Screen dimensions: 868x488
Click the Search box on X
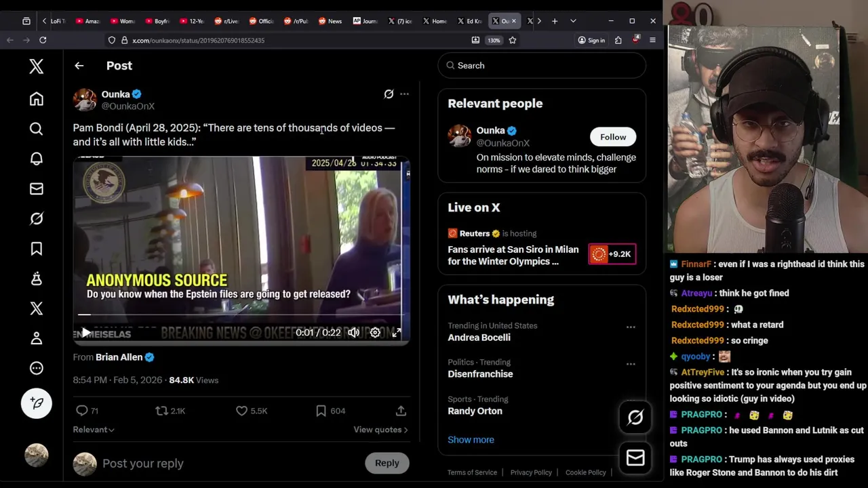coord(542,66)
